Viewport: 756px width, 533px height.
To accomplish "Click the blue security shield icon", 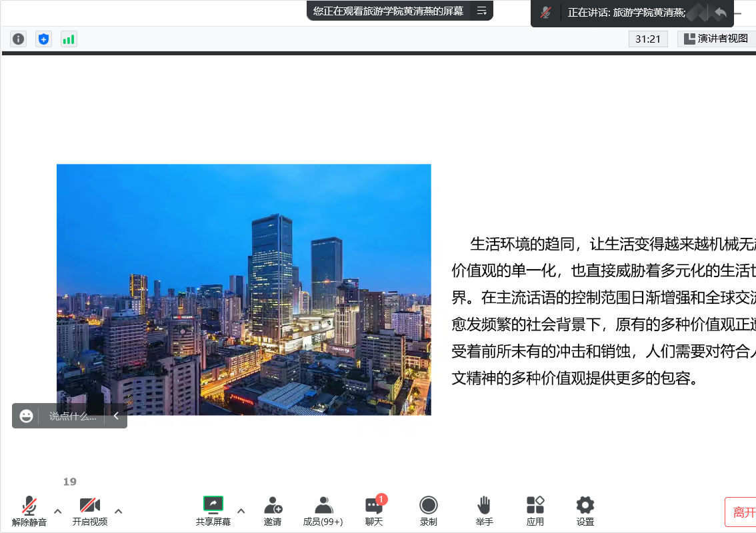I will [x=43, y=39].
